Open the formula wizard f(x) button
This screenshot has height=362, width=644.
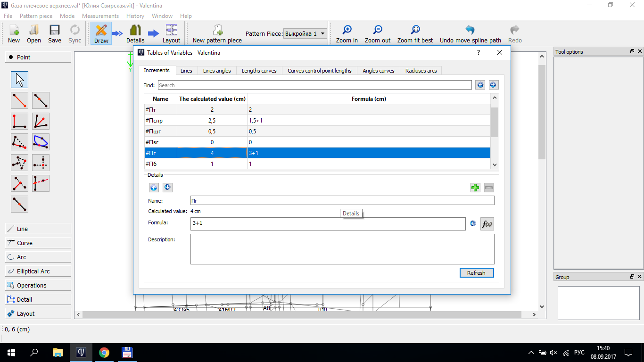[487, 224]
